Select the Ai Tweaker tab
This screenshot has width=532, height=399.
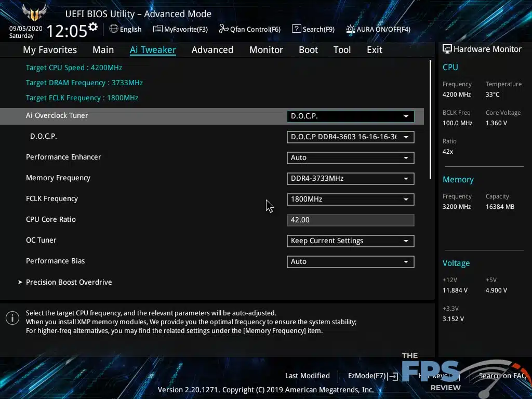(x=153, y=50)
